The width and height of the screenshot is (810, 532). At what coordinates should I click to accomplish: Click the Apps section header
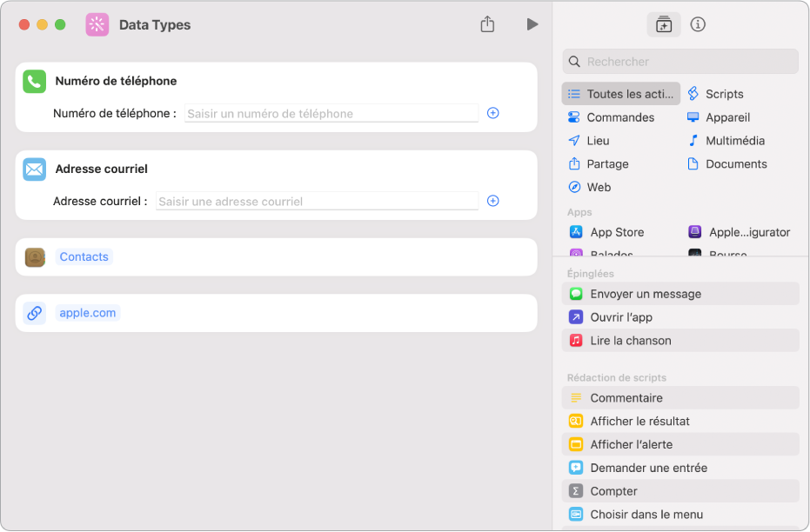(579, 212)
